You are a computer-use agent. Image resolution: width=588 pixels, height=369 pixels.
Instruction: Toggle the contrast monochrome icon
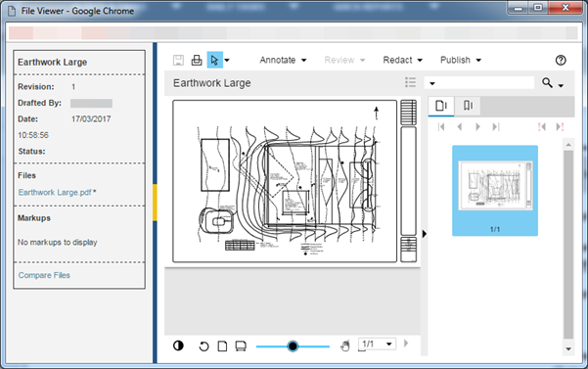tap(178, 346)
